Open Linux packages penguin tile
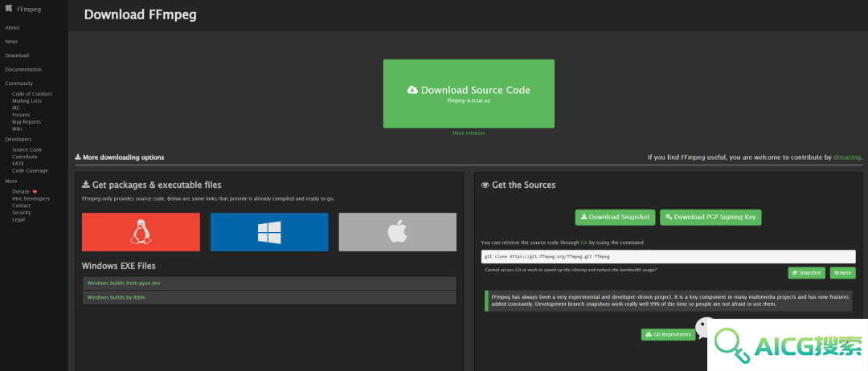The width and height of the screenshot is (868, 371). click(x=141, y=232)
